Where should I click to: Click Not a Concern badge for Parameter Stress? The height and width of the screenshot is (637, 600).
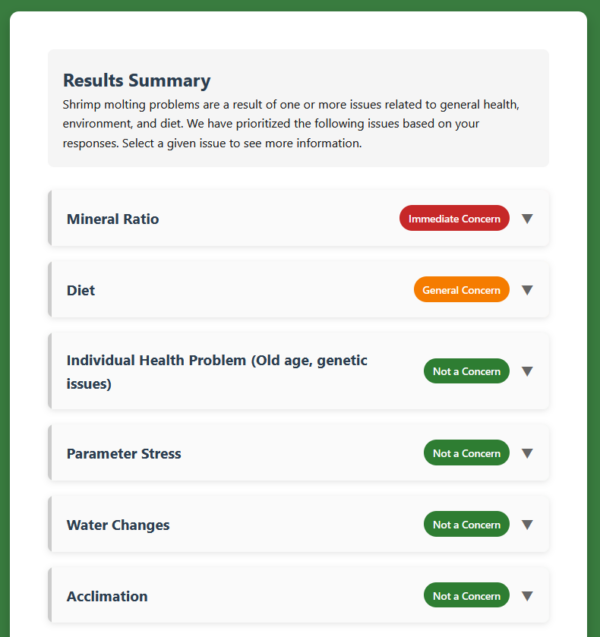466,453
